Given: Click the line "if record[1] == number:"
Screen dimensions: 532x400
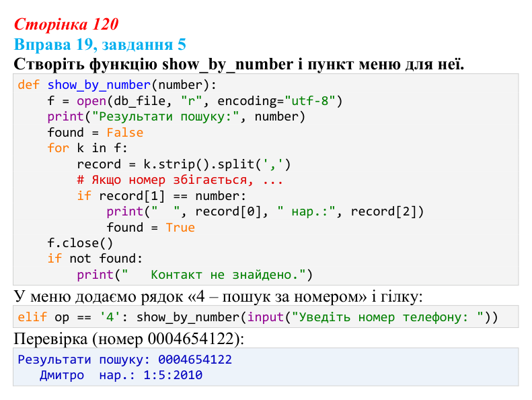Looking at the screenshot, I should (x=161, y=196).
